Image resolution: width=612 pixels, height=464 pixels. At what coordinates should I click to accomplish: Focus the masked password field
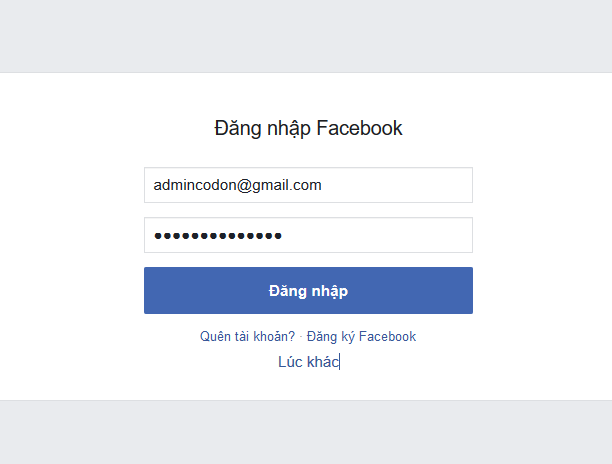pos(308,235)
